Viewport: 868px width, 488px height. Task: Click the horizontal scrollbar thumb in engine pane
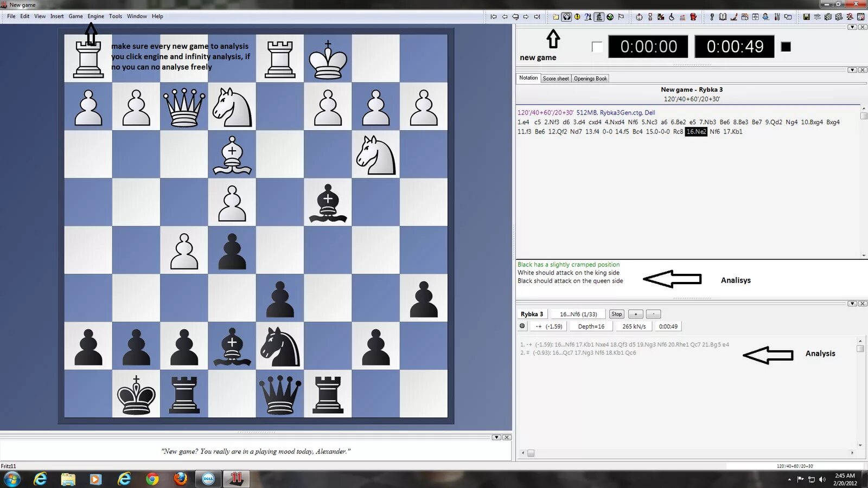[x=531, y=453]
